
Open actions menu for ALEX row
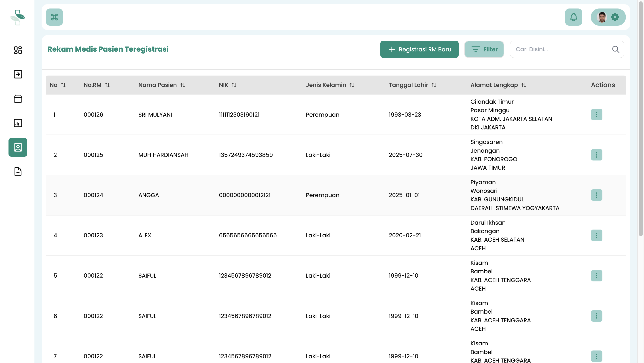[597, 235]
